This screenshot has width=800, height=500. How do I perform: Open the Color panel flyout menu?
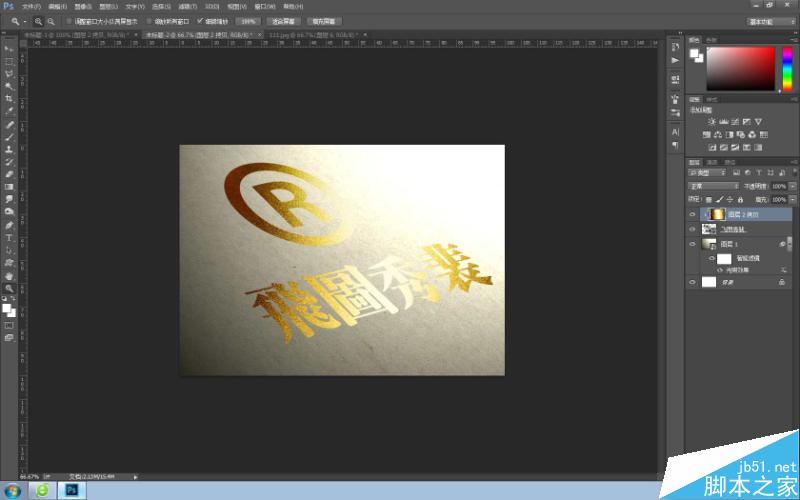pos(794,40)
